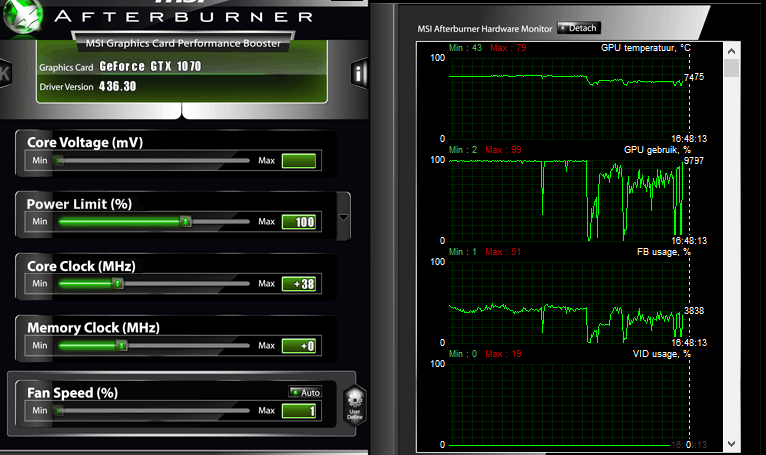This screenshot has width=766, height=455.
Task: Click the Memory Clock value field showing +0
Action: point(299,346)
